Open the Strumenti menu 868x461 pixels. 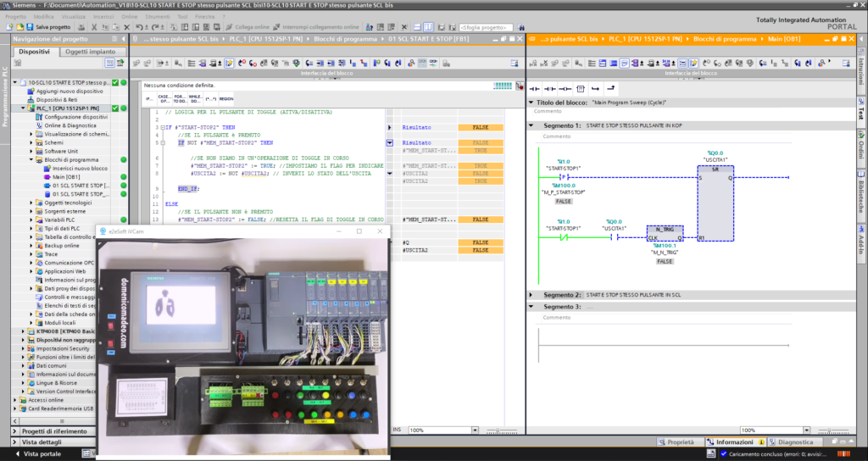click(x=156, y=16)
